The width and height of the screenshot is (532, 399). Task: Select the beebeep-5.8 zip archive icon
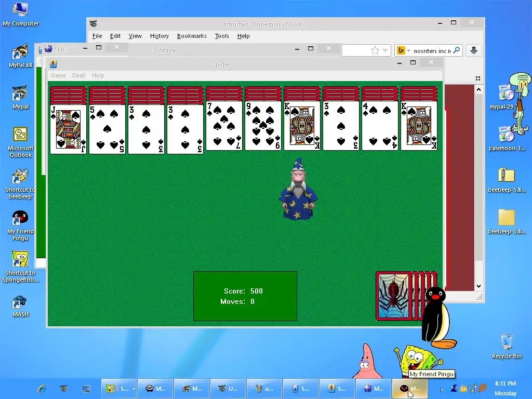tap(507, 180)
